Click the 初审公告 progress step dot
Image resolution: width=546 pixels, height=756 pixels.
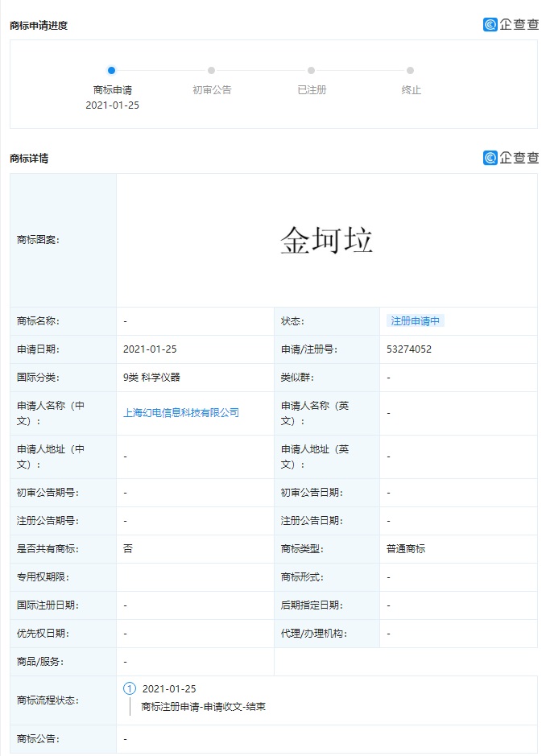[211, 70]
